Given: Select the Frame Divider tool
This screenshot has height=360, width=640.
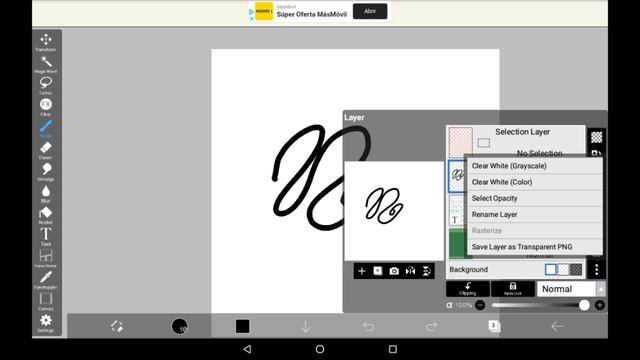Looking at the screenshot, I should (x=46, y=258).
